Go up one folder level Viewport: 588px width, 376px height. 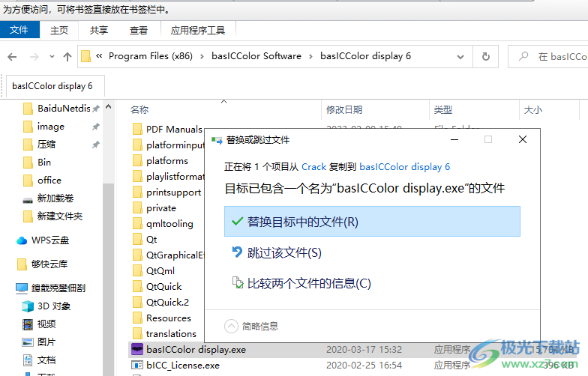tap(67, 57)
